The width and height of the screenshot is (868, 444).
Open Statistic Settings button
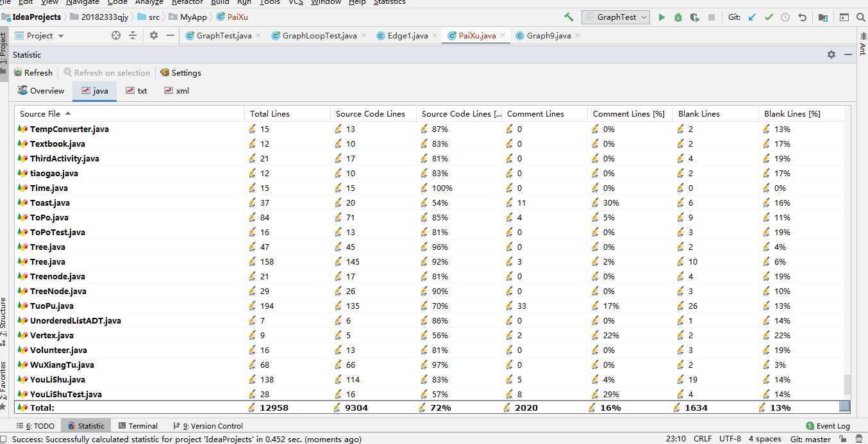[181, 72]
